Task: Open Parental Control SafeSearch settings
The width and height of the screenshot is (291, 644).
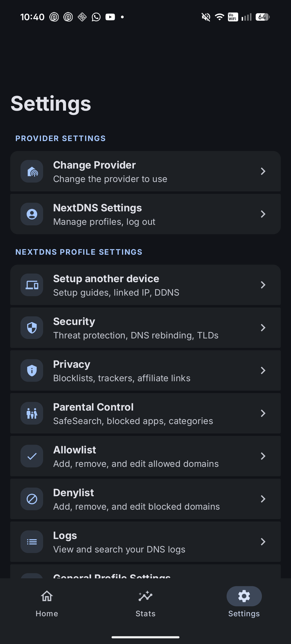Action: [x=145, y=414]
